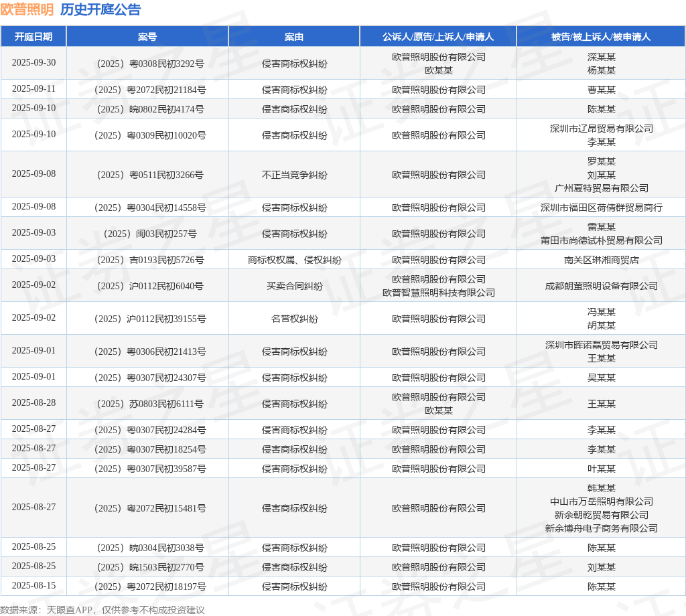The height and width of the screenshot is (616, 686).
Task: Click defendant 雷某某
Action: [601, 227]
